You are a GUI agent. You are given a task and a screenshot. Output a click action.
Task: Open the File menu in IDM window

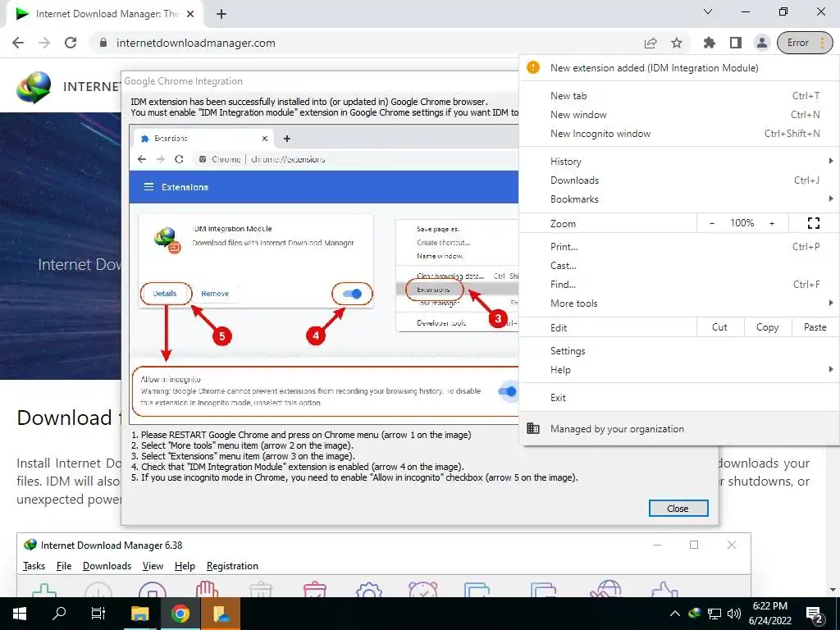[x=64, y=566]
